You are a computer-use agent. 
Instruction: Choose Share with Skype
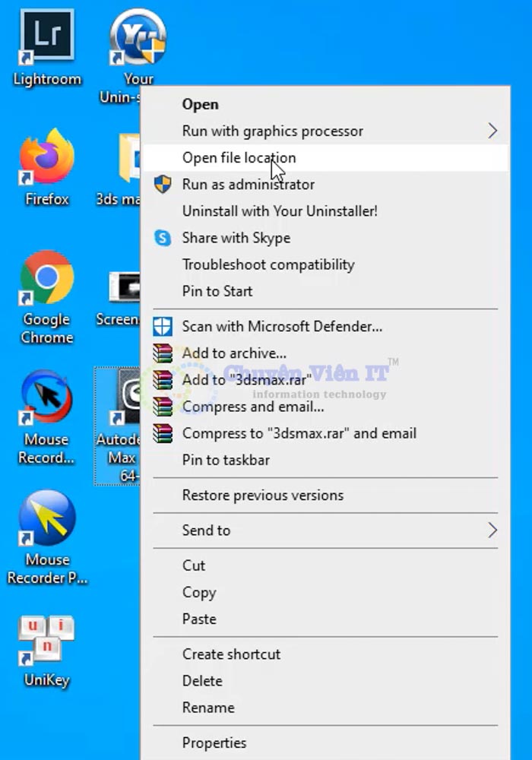pos(325,237)
